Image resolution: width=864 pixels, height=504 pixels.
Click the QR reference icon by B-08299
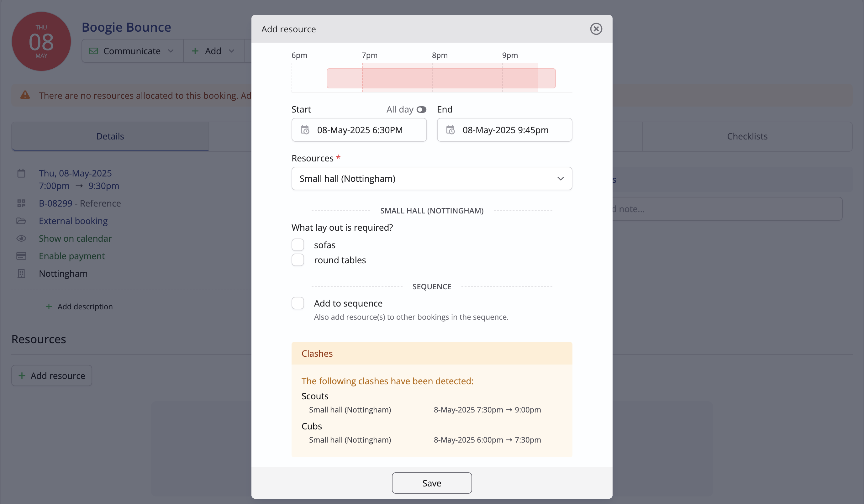pyautogui.click(x=21, y=203)
